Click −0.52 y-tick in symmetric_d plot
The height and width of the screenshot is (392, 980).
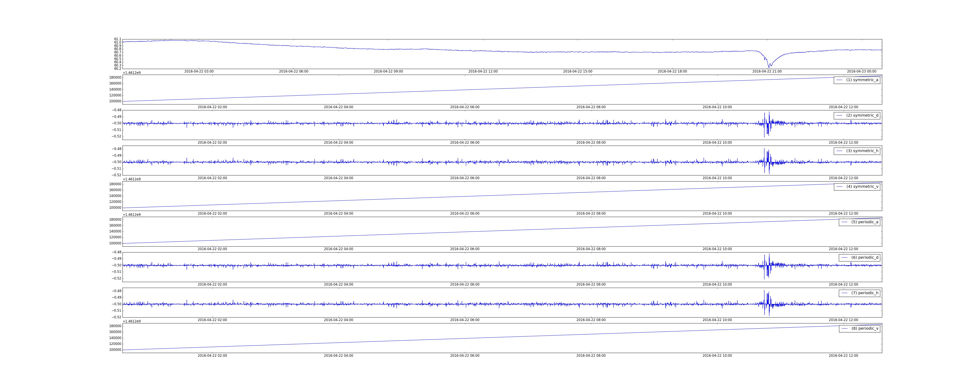116,136
